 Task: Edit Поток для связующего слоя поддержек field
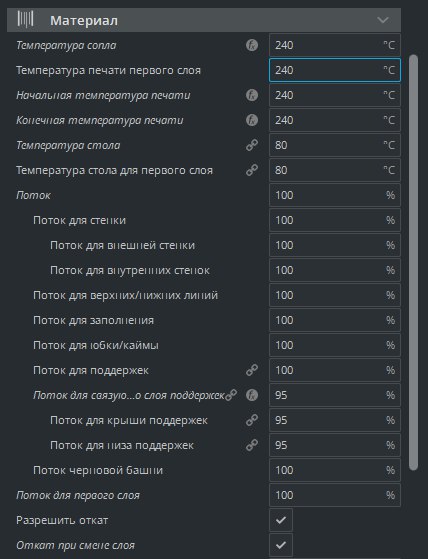pyautogui.click(x=335, y=395)
